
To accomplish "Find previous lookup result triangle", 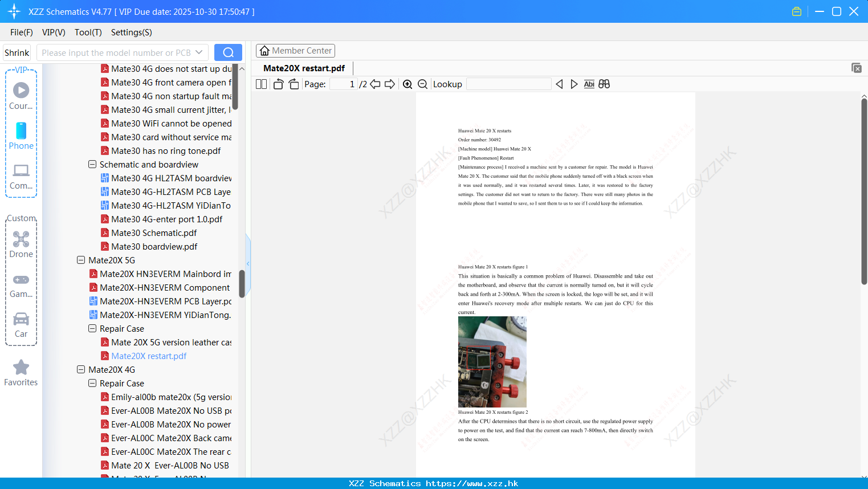I will click(559, 84).
